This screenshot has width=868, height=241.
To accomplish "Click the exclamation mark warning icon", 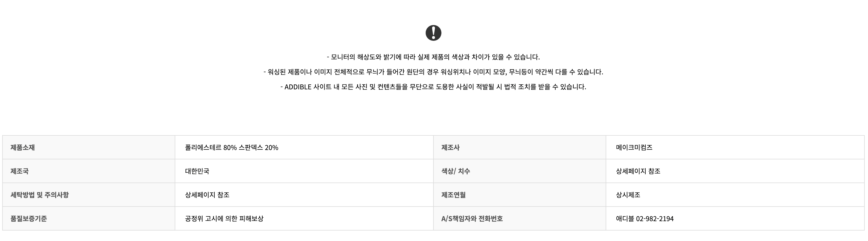I will click(433, 33).
